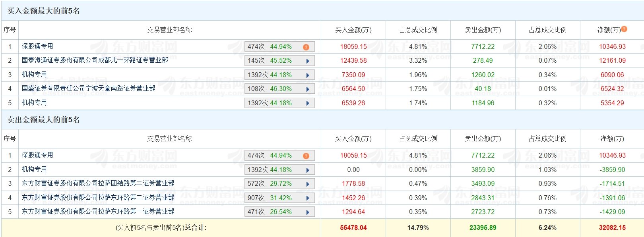The image size is (644, 237).
Task: Click 深股通专用 in the buy table
Action: [x=37, y=46]
